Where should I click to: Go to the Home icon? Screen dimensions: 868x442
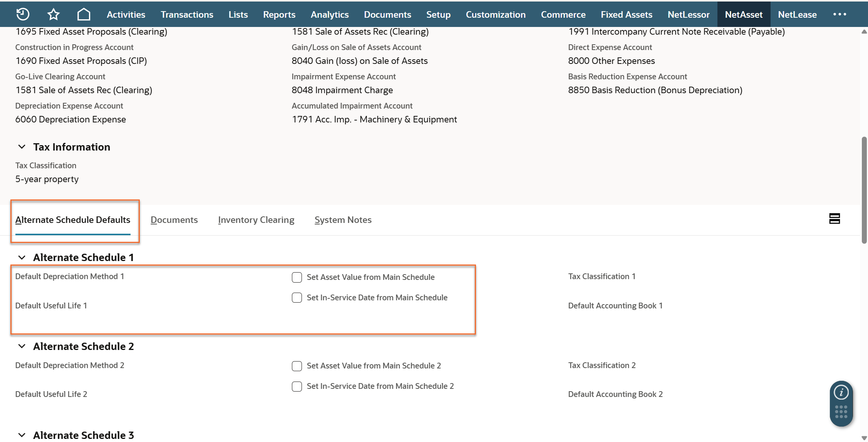coord(84,15)
